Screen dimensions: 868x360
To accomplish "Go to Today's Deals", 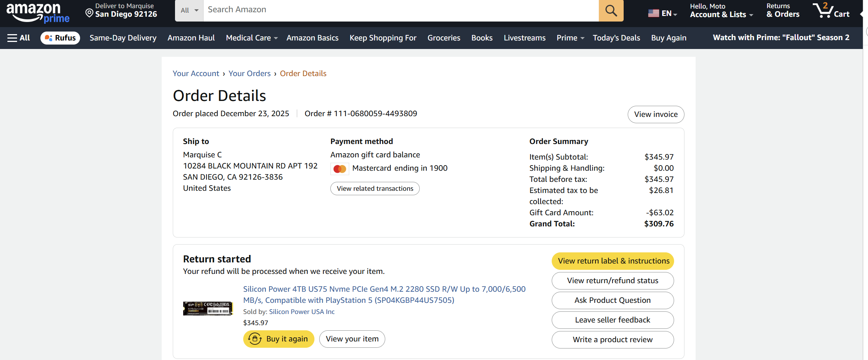I will coord(616,38).
